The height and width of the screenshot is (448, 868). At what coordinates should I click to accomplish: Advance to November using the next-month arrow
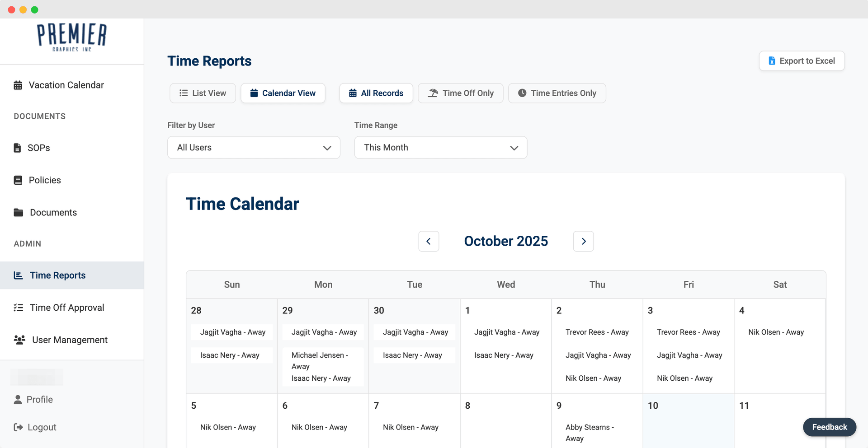pyautogui.click(x=583, y=241)
